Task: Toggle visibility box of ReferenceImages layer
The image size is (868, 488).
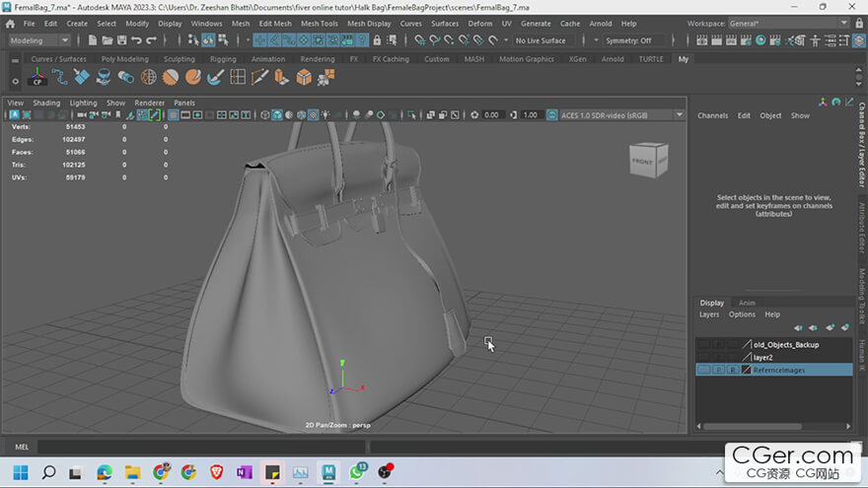Action: pos(703,370)
